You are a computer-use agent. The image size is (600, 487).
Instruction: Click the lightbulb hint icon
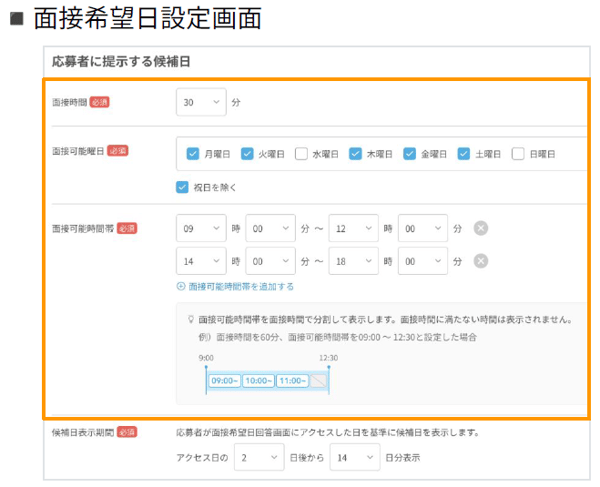(191, 319)
